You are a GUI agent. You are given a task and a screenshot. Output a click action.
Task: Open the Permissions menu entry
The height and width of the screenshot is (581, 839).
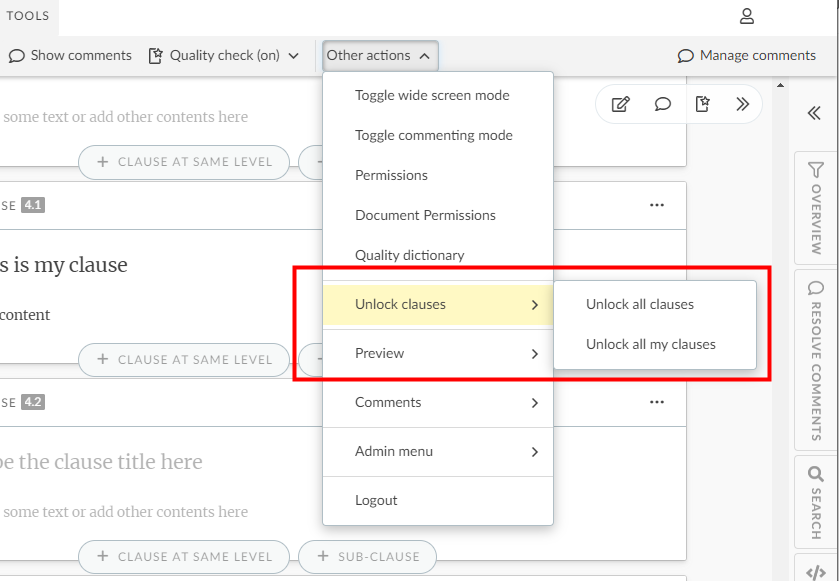click(x=438, y=175)
